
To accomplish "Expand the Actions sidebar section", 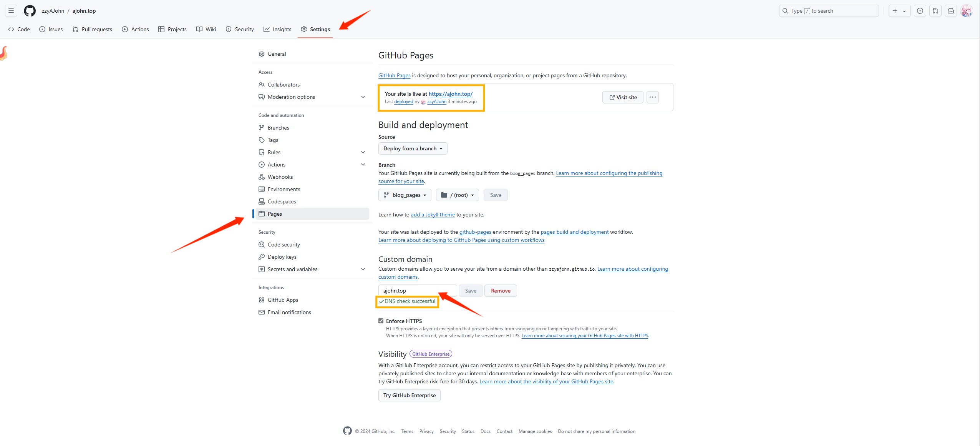I will (363, 165).
